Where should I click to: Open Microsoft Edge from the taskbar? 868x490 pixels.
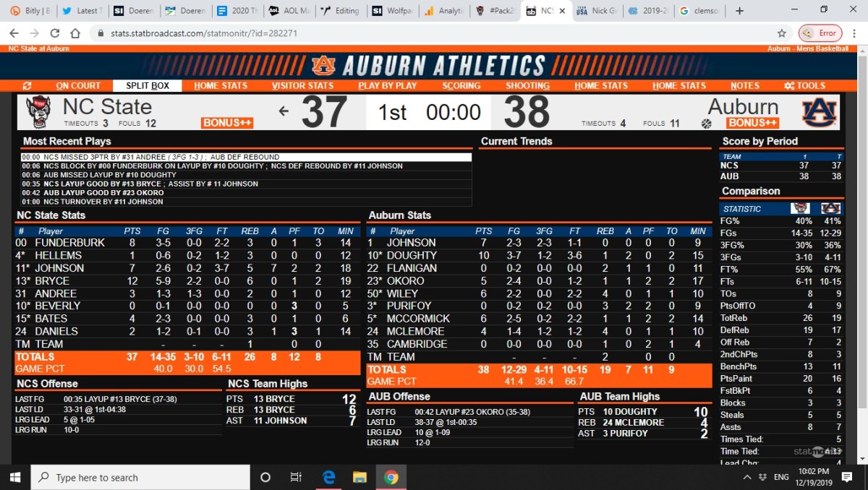pyautogui.click(x=328, y=477)
